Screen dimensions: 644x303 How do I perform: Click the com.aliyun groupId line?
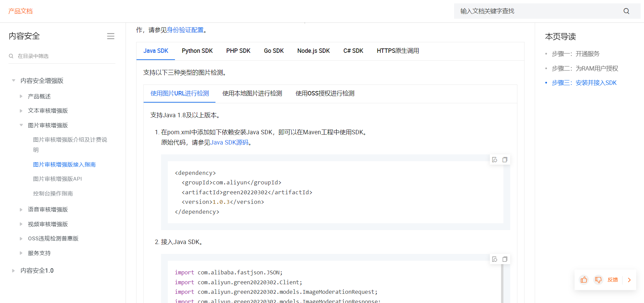231,183
